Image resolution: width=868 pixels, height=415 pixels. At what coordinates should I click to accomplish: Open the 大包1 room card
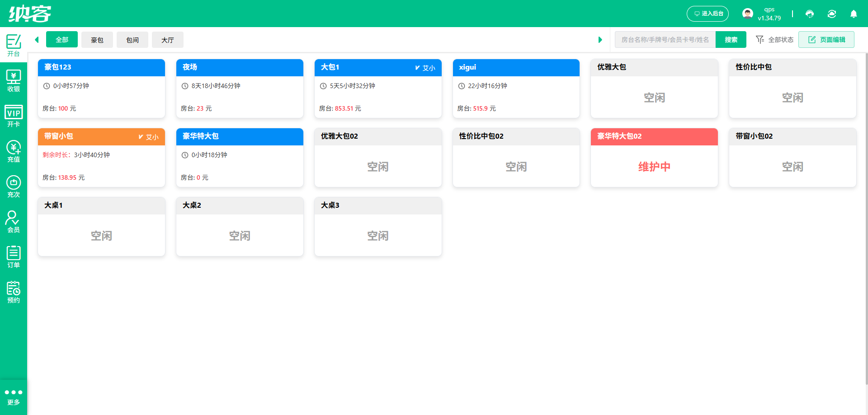click(378, 89)
